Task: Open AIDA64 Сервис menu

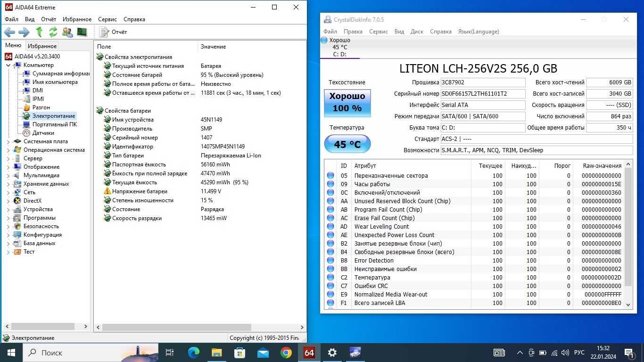Action: click(x=107, y=19)
